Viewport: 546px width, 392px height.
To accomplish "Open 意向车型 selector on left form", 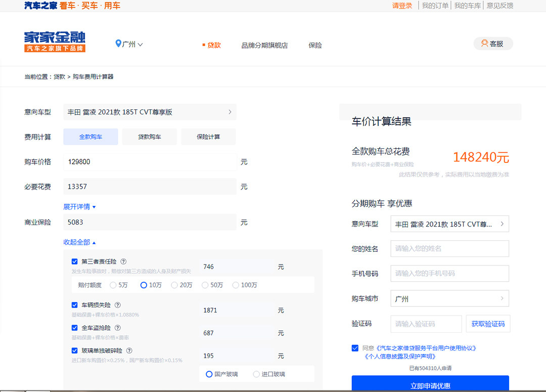I will [150, 112].
